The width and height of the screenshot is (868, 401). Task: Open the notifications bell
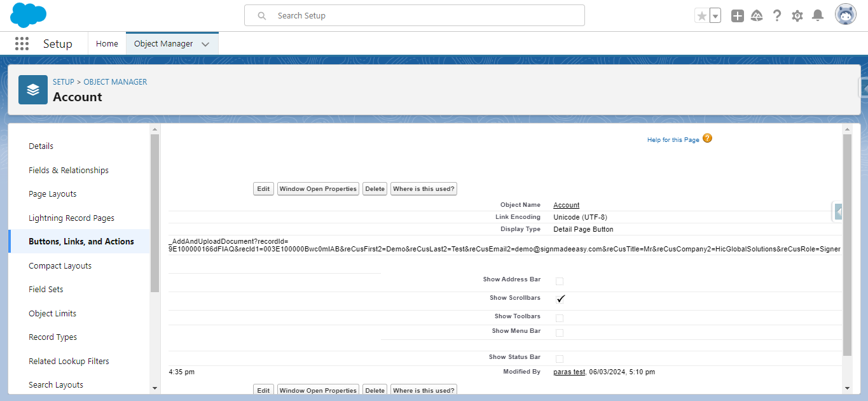click(x=818, y=16)
